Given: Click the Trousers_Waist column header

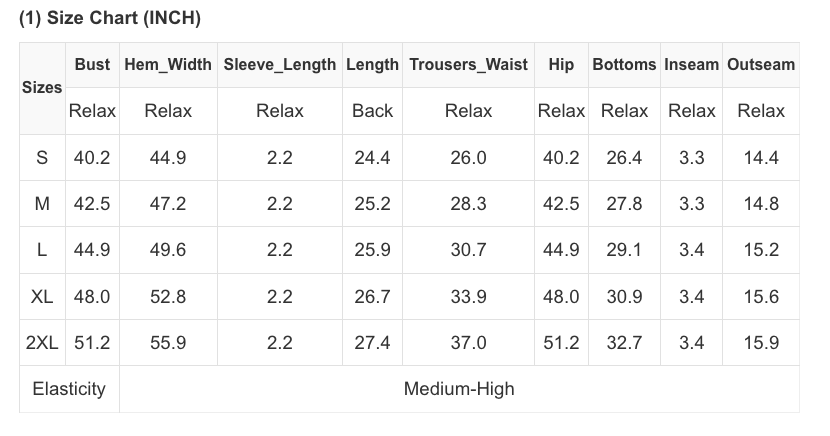Looking at the screenshot, I should pyautogui.click(x=468, y=65).
